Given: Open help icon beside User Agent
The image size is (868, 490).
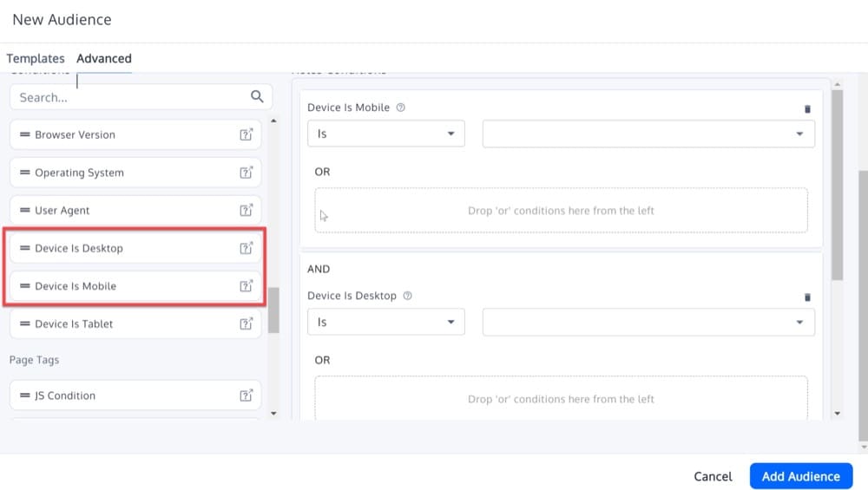Looking at the screenshot, I should click(x=246, y=210).
